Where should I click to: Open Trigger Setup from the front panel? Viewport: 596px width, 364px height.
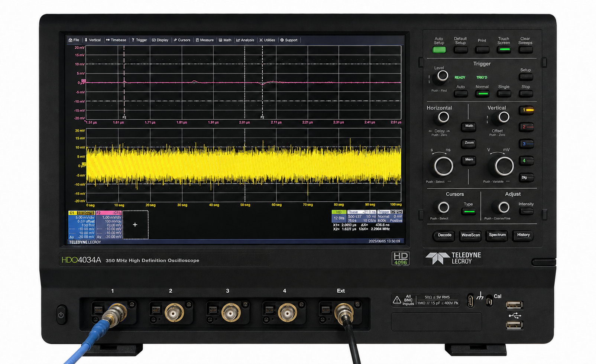pyautogui.click(x=526, y=77)
